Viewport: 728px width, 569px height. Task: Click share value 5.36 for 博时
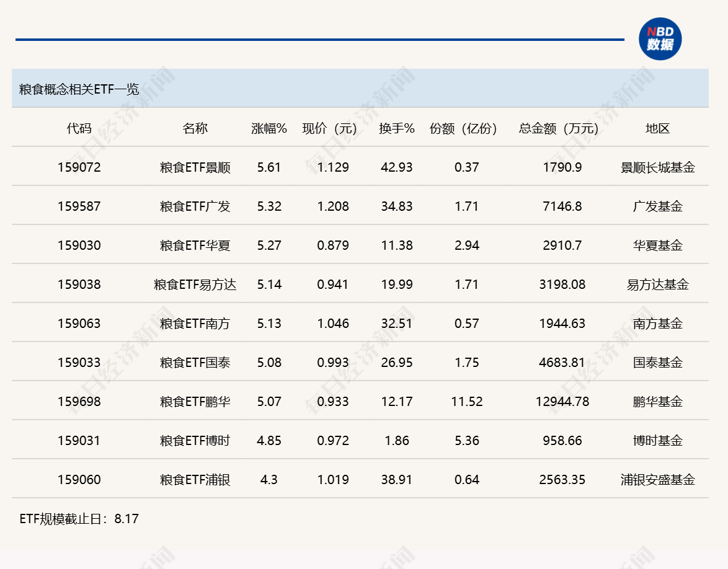tap(467, 440)
